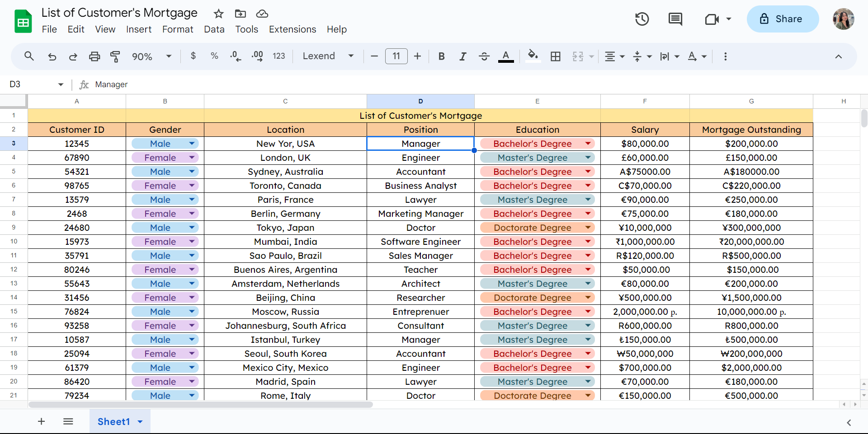The height and width of the screenshot is (434, 868).
Task: Open the Borders icon
Action: tap(556, 56)
